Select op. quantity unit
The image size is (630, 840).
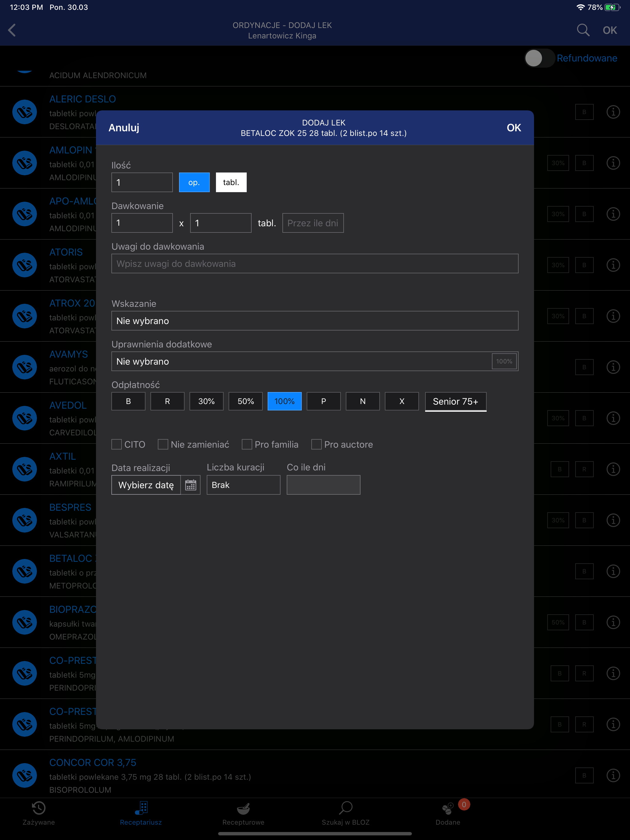point(194,182)
